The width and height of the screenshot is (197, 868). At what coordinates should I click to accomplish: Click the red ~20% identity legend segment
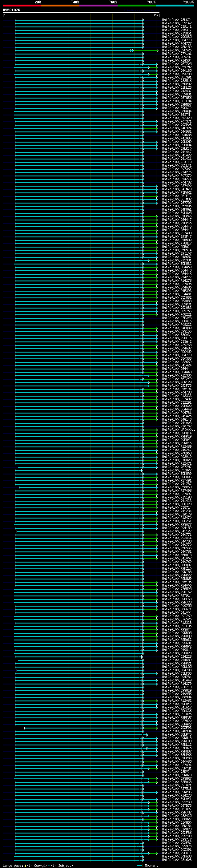tap(22, 6)
